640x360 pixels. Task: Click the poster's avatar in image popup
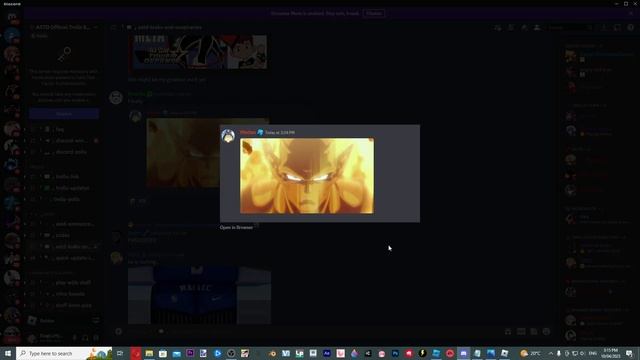click(x=228, y=136)
